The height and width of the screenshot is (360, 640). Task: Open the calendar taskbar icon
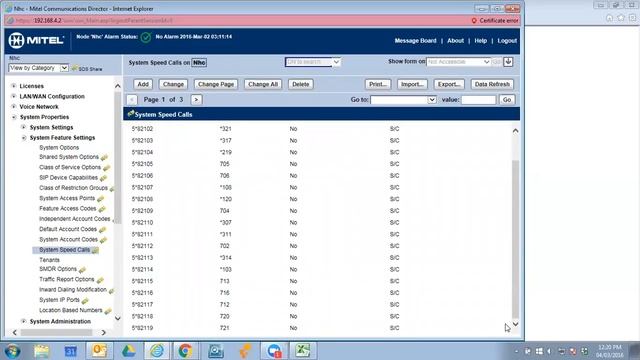(x=70, y=351)
